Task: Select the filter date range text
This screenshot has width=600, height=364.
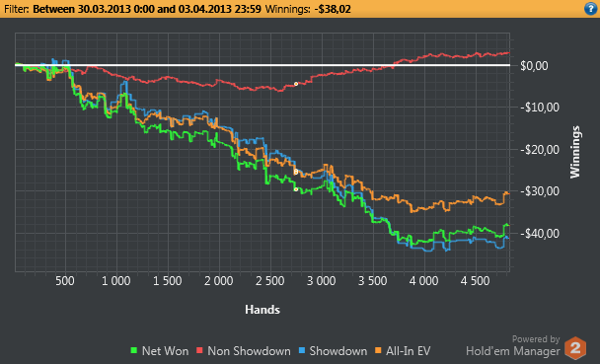Action: pos(147,9)
